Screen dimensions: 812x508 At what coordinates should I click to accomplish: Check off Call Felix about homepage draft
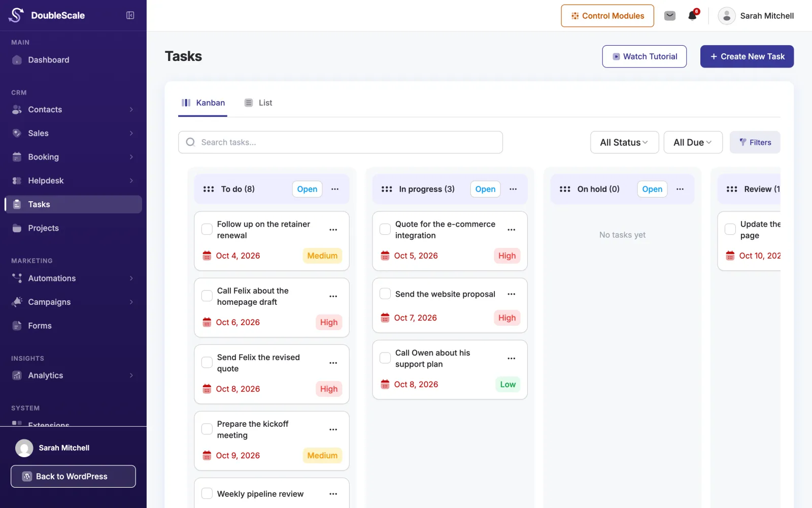pos(207,296)
